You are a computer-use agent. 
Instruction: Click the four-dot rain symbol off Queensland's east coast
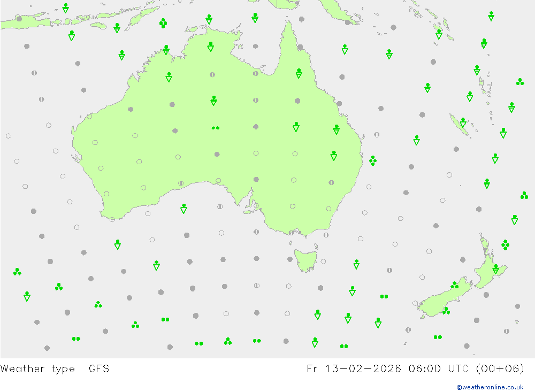(x=373, y=160)
